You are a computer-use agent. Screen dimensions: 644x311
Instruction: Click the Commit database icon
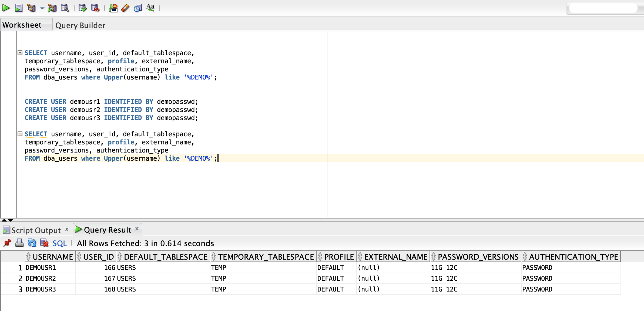[x=82, y=8]
